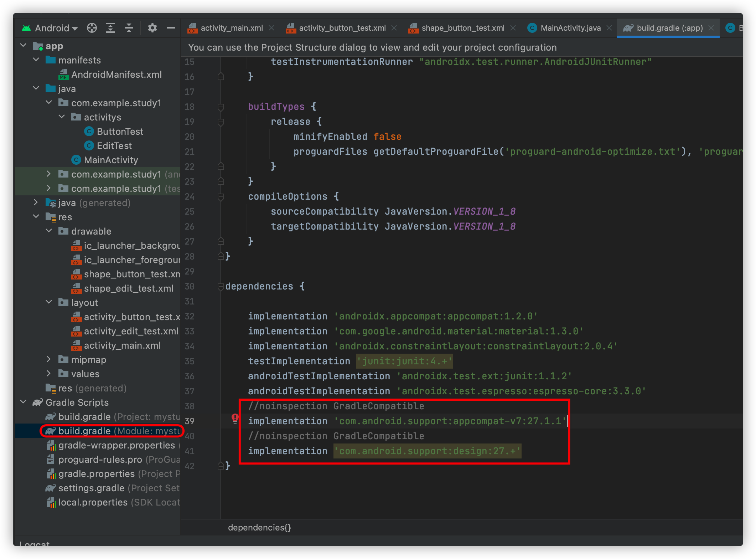
Task: Close the shape_button_test.xml tab
Action: coord(513,28)
